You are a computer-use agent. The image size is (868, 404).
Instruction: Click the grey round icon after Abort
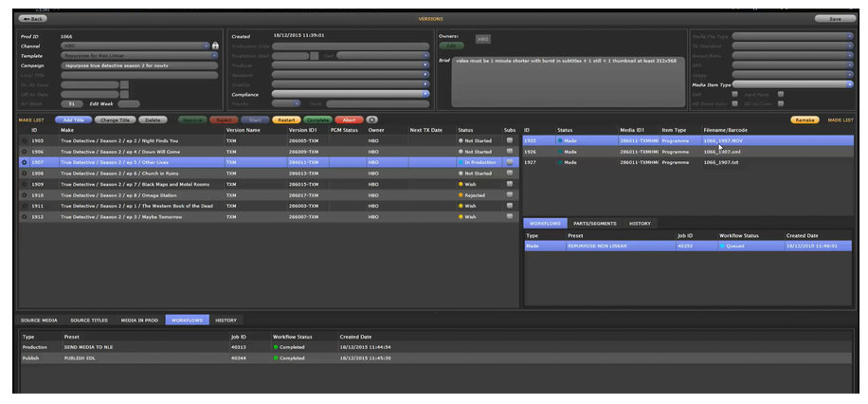click(372, 119)
